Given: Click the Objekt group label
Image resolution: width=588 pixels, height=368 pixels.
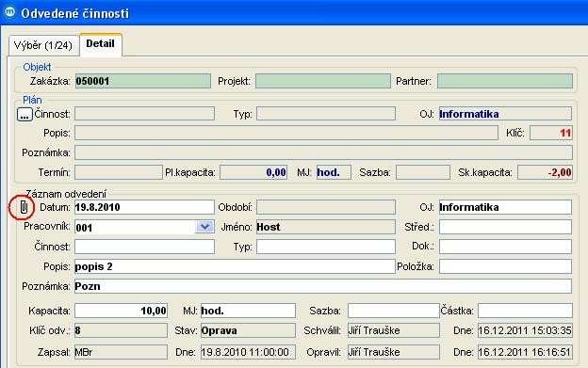Looking at the screenshot, I should tap(37, 67).
